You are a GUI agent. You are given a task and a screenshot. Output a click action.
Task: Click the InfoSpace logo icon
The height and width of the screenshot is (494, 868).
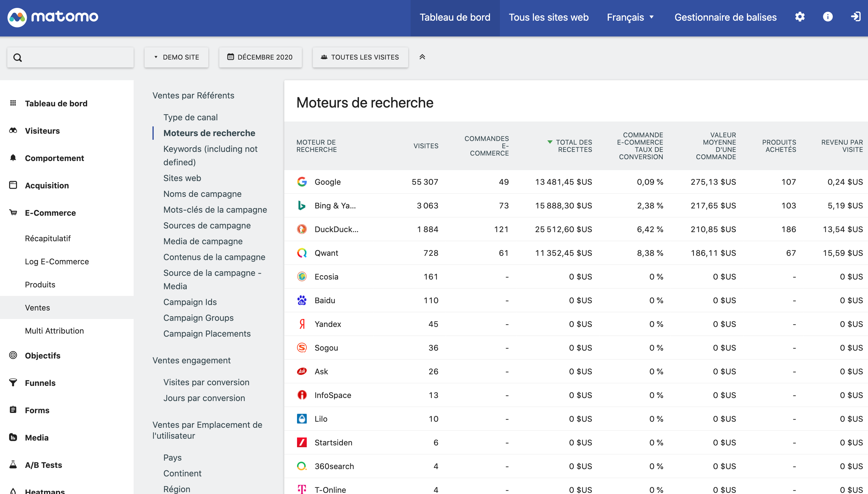pos(302,395)
